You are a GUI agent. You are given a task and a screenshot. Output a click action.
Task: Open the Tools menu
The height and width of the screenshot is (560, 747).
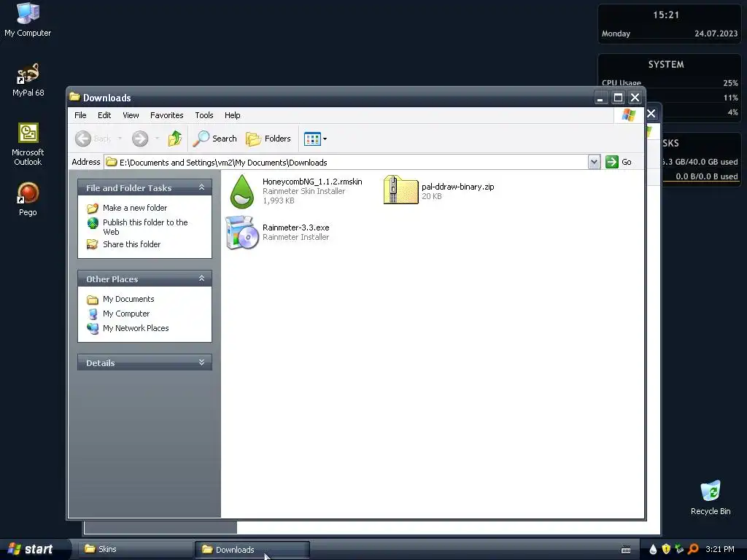pos(204,115)
